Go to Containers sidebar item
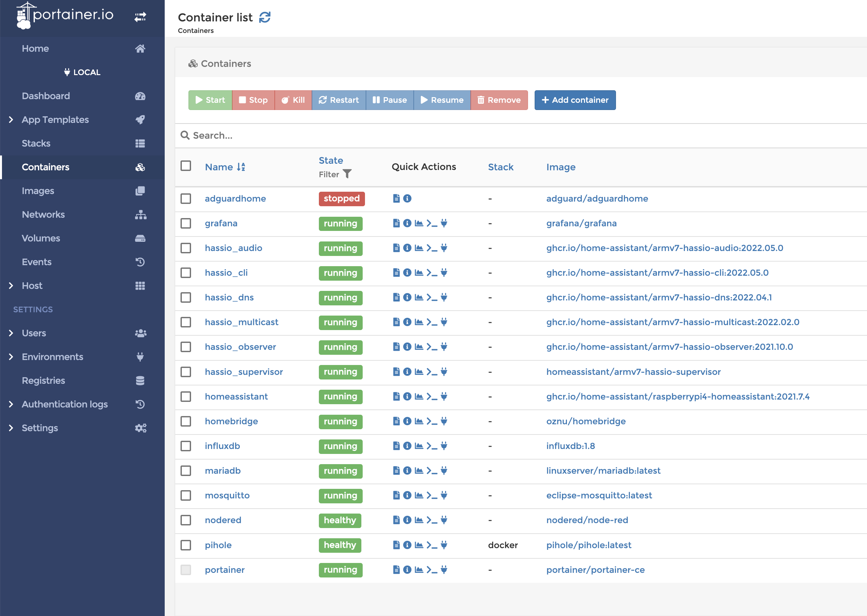Image resolution: width=867 pixels, height=616 pixels. [x=82, y=167]
